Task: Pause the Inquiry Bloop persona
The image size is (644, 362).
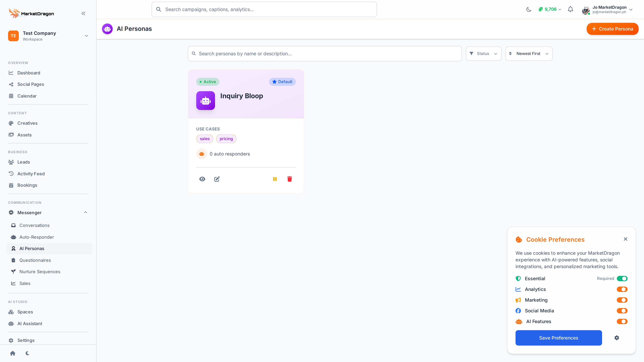Action: (x=275, y=179)
